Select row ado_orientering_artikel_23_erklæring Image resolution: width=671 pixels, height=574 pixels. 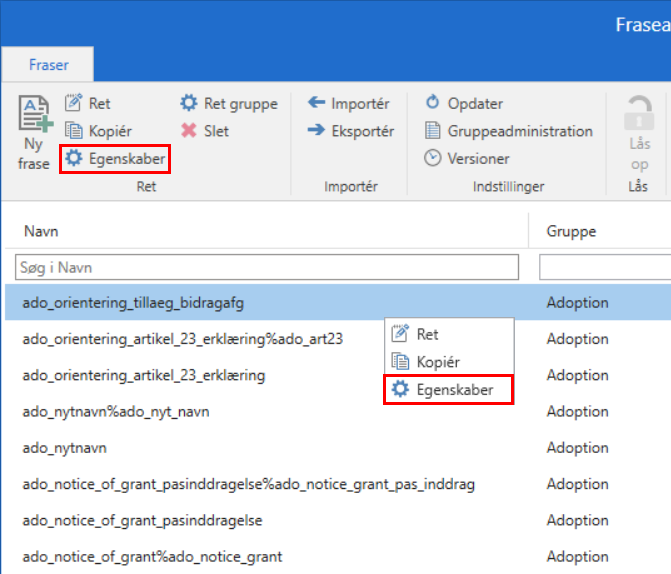tap(338, 375)
